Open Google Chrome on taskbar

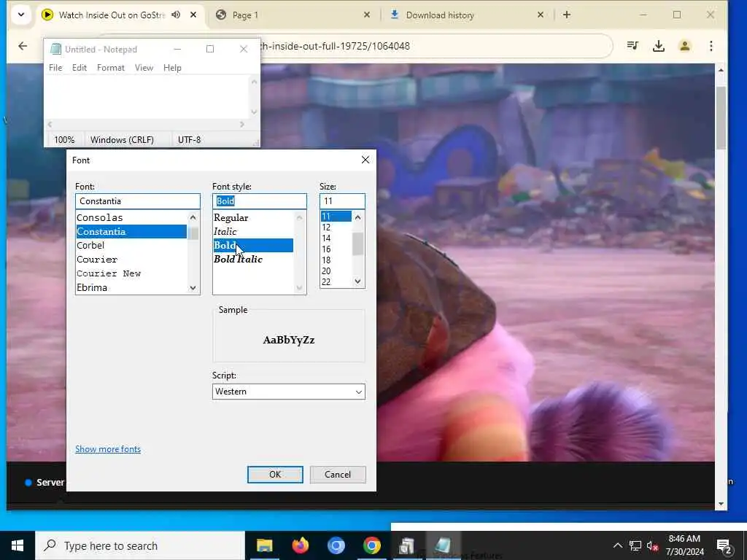371,545
